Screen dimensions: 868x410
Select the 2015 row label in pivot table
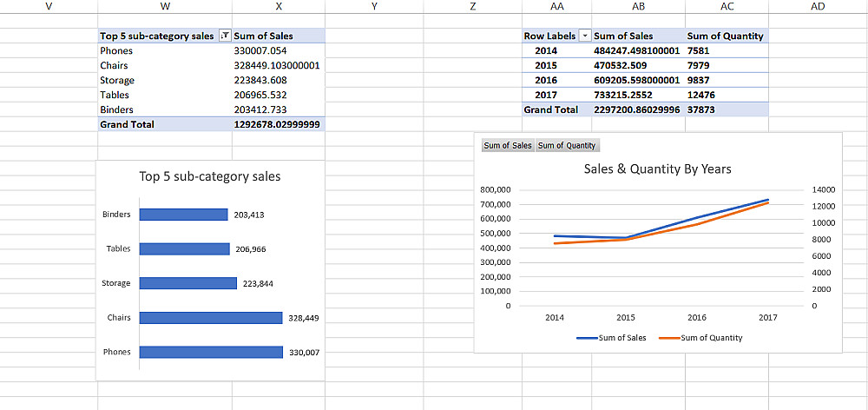556,65
